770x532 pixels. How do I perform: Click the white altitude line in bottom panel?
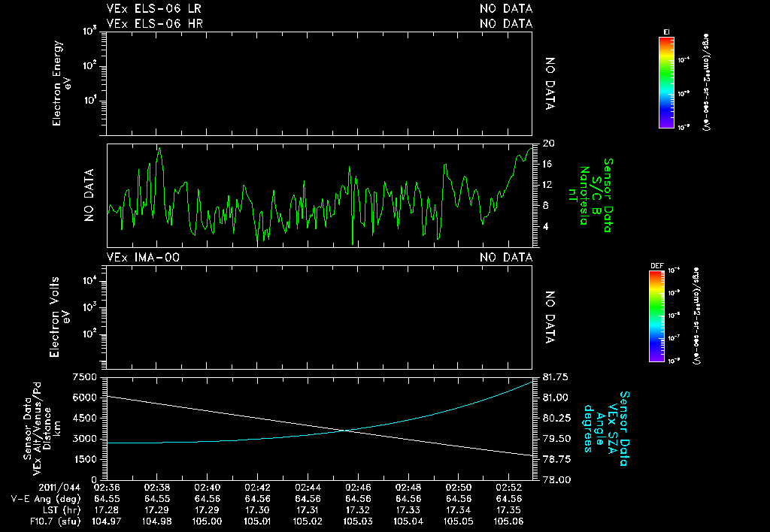319,426
